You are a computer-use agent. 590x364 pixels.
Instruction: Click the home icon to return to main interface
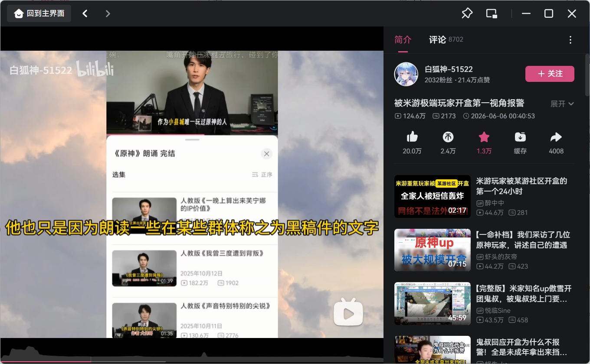click(x=19, y=13)
